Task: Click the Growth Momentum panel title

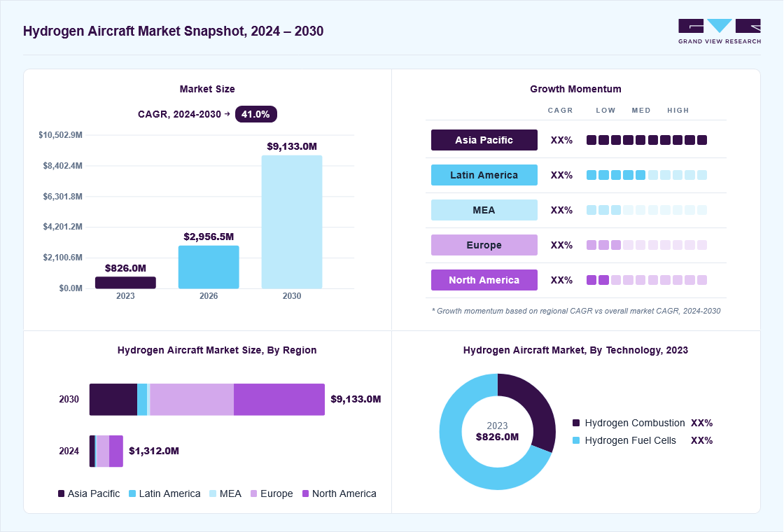Action: [575, 89]
